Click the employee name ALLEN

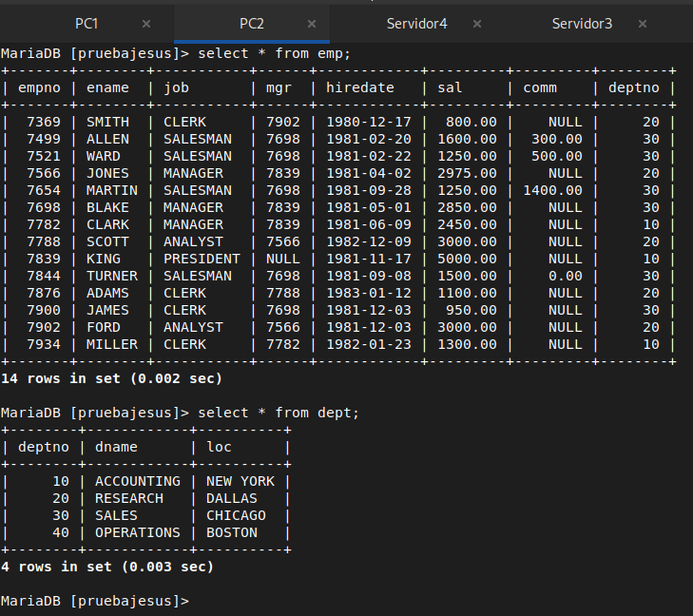point(107,139)
